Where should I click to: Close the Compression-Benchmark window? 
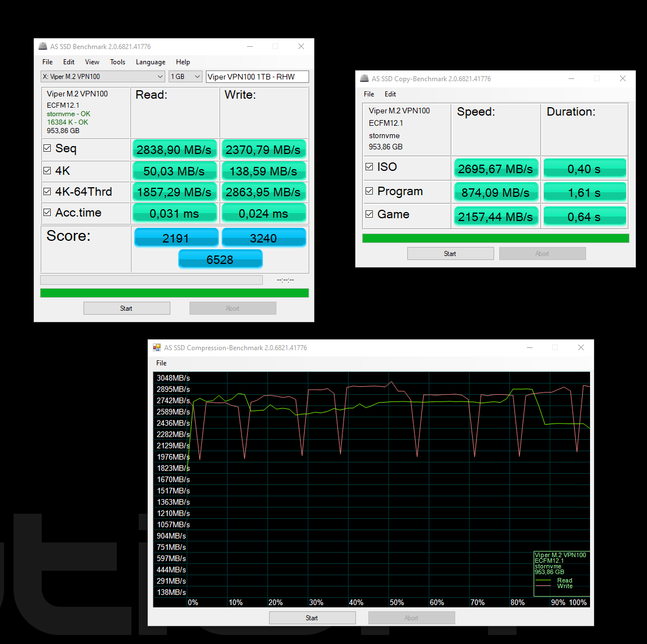pos(581,347)
